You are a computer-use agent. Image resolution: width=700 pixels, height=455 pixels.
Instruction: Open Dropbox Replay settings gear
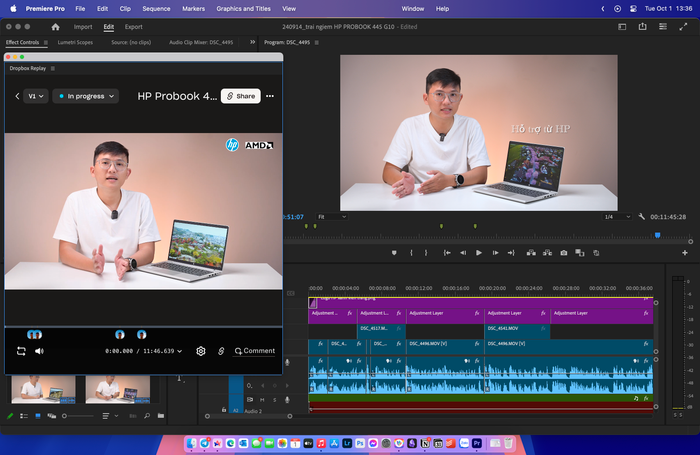[x=201, y=351]
